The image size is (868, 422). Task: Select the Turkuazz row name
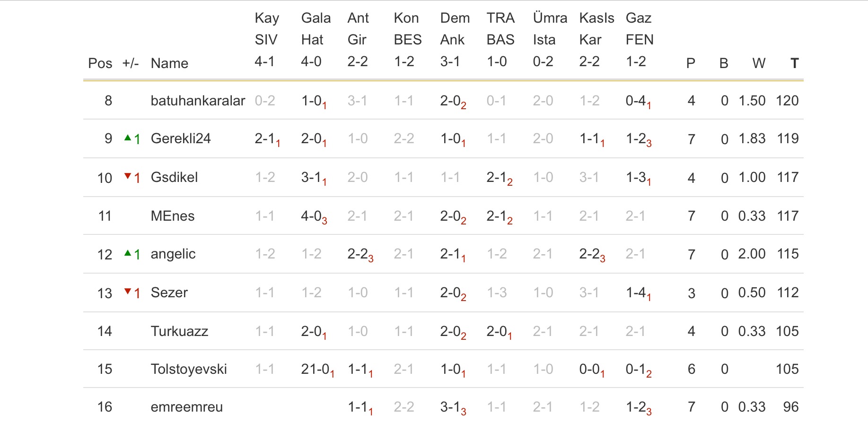(x=179, y=331)
